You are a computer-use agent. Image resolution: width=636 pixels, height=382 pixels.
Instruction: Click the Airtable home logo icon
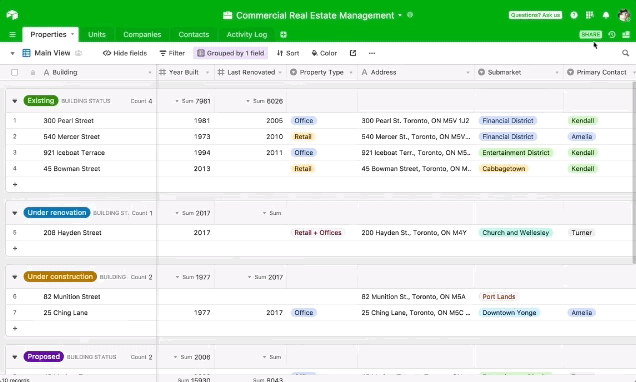[x=12, y=15]
